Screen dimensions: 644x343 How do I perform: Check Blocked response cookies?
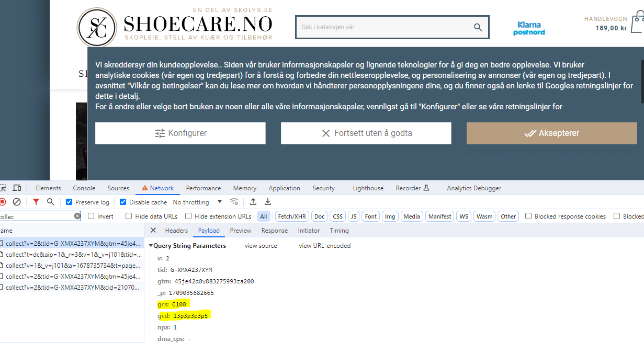(x=528, y=216)
